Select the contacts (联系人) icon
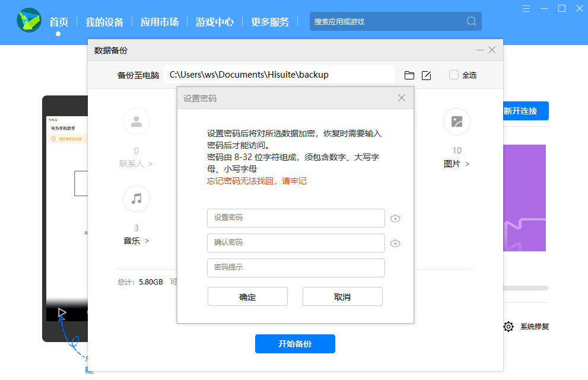 (x=136, y=122)
